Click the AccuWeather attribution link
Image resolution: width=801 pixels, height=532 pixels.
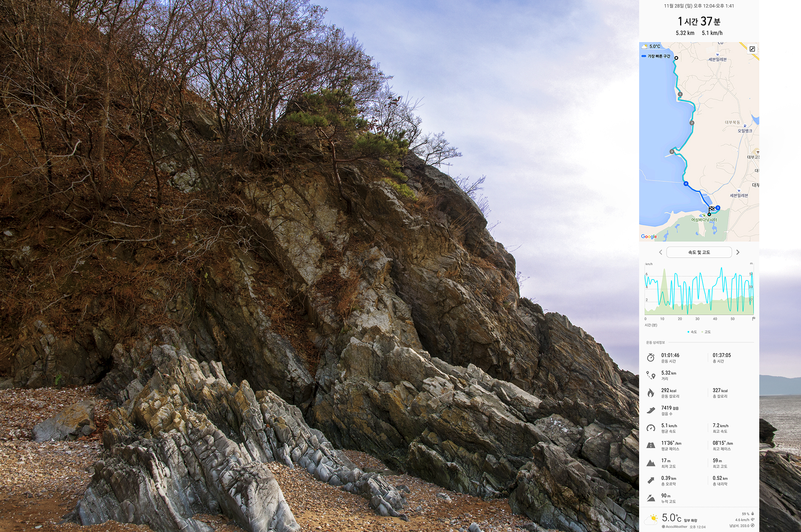pyautogui.click(x=674, y=527)
